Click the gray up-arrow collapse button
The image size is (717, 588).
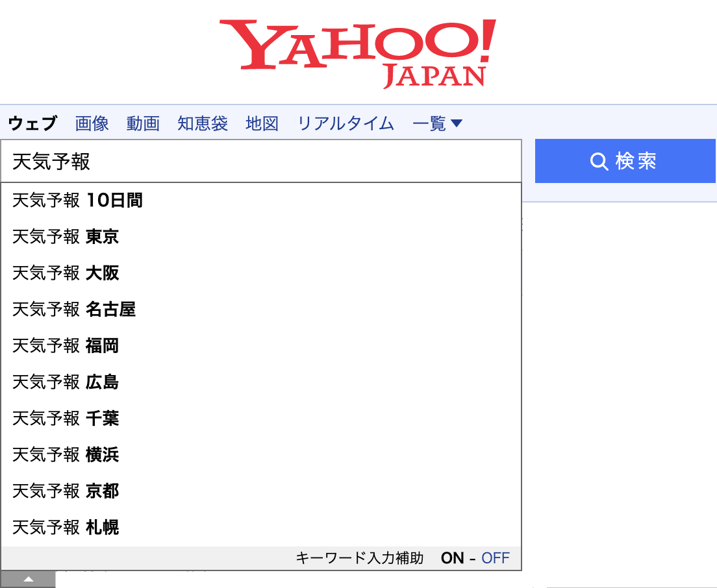tap(28, 580)
